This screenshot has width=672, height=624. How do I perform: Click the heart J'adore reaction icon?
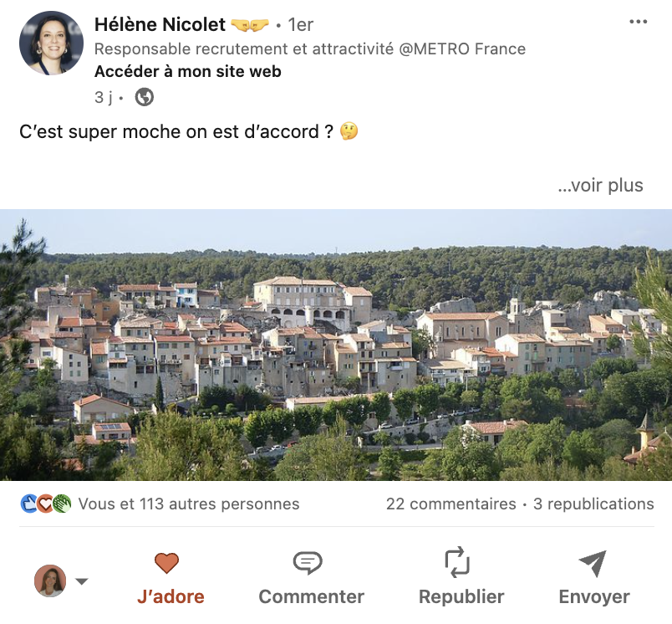(166, 563)
